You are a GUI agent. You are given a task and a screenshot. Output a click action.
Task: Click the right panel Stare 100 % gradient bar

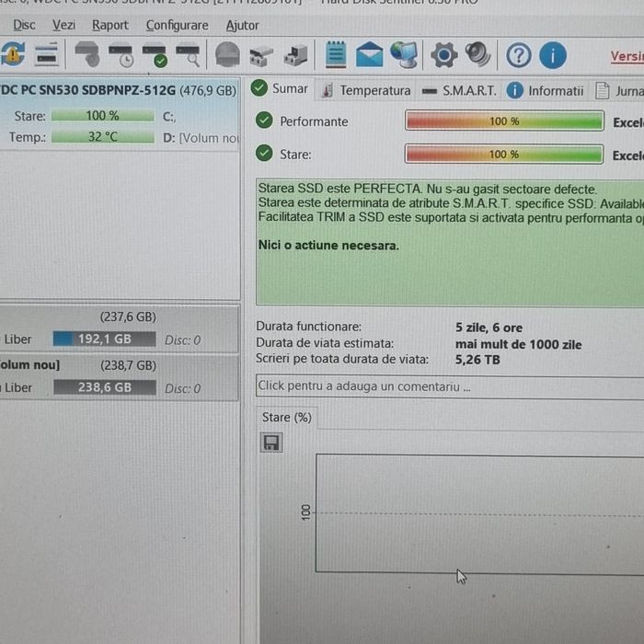(504, 155)
